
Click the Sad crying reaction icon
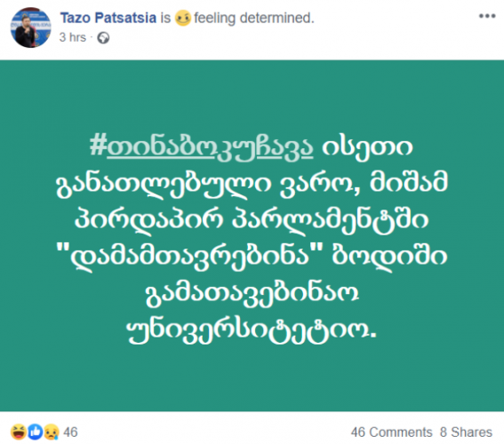click(x=52, y=432)
